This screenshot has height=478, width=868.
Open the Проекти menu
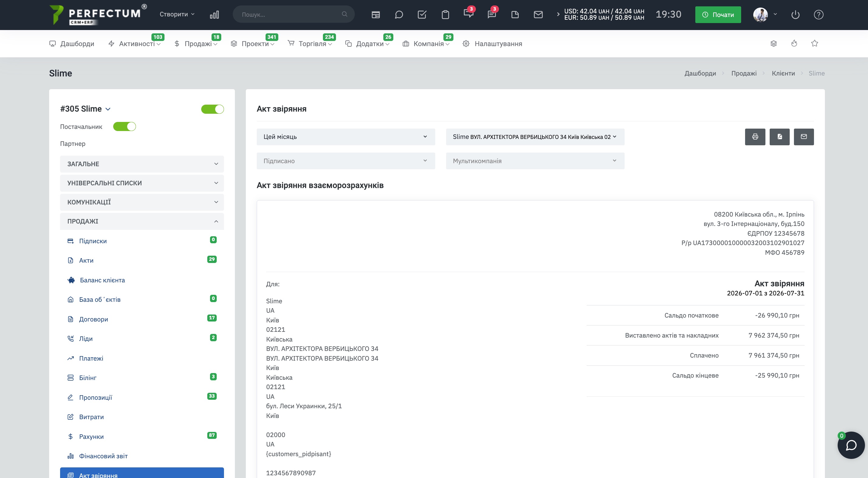(253, 44)
